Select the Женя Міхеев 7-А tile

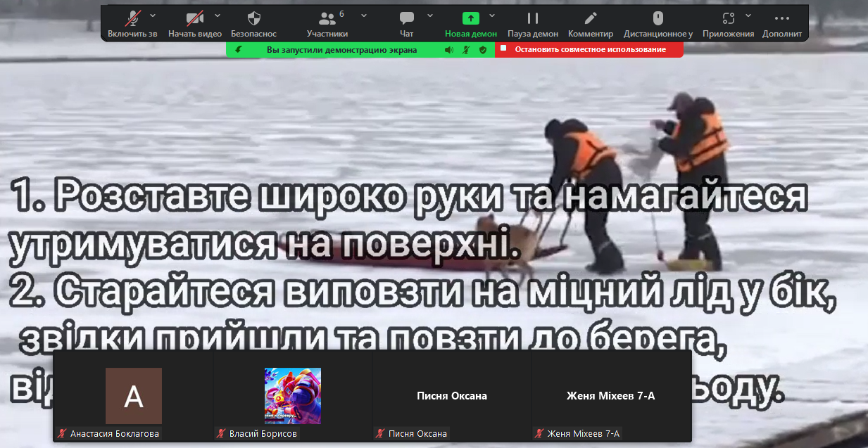[x=611, y=396]
